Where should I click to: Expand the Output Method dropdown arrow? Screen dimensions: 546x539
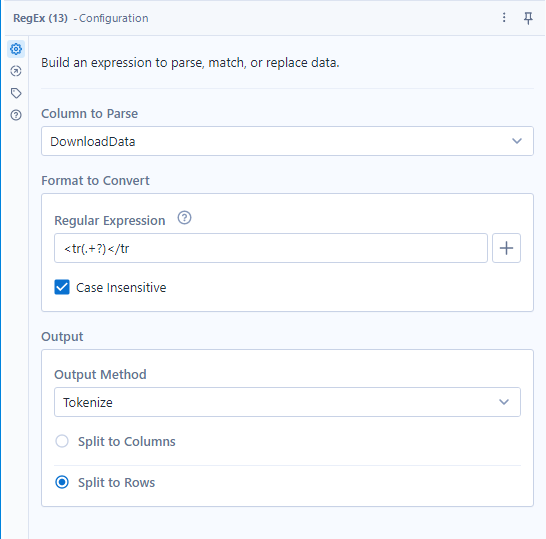click(x=504, y=402)
